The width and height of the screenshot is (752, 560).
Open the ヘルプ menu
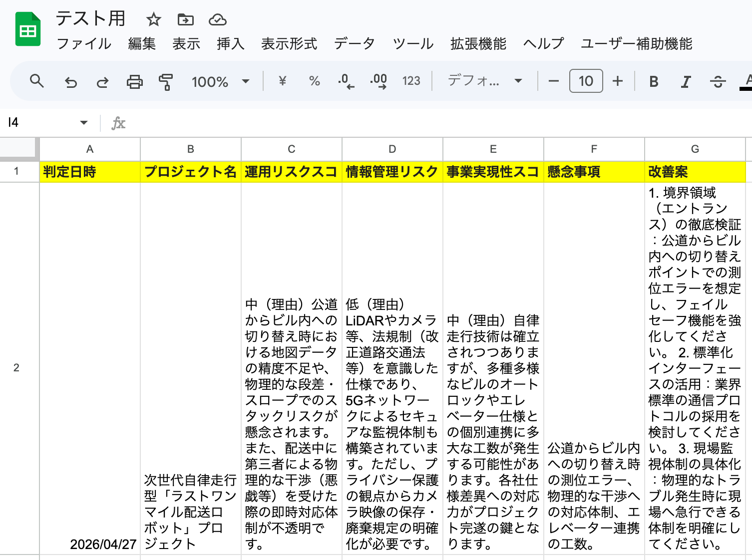[x=543, y=44]
